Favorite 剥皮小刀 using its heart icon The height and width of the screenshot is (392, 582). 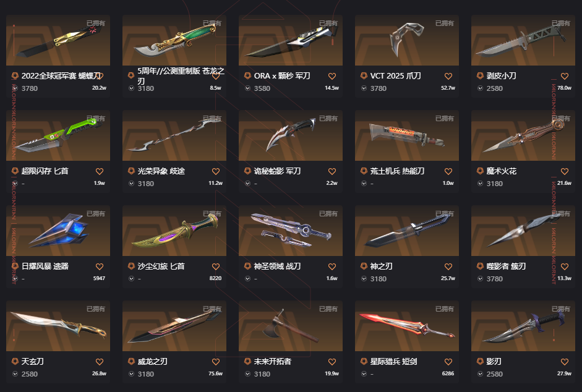(x=565, y=76)
